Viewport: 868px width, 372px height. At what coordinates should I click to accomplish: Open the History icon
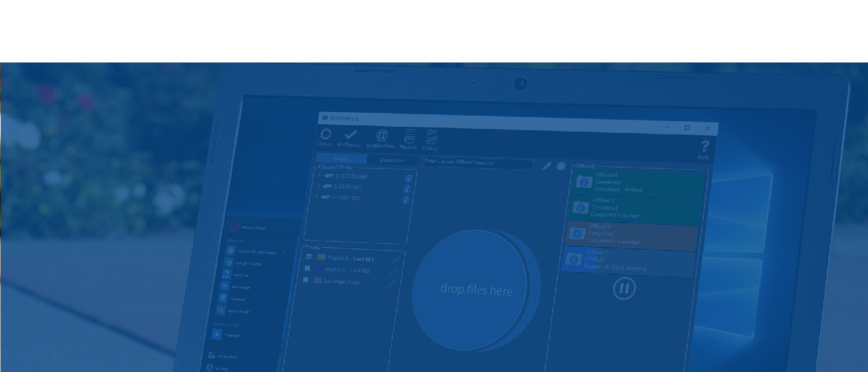point(431,137)
